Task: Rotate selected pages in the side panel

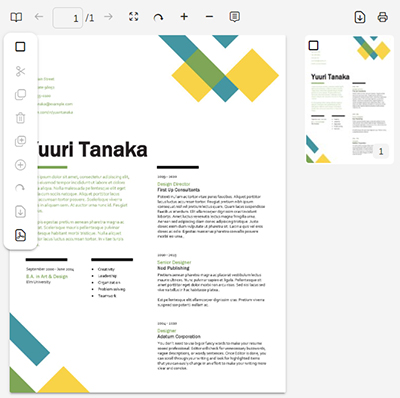Action: click(x=20, y=188)
